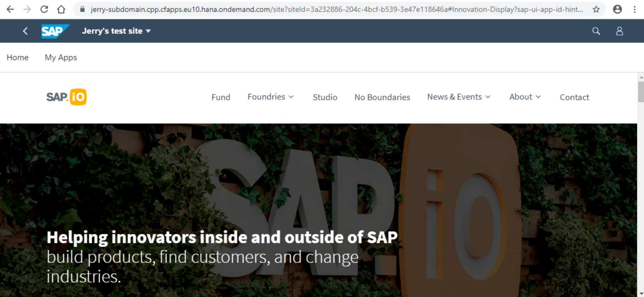The width and height of the screenshot is (644, 297).
Task: Click the browser address bar URL
Action: [x=337, y=9]
